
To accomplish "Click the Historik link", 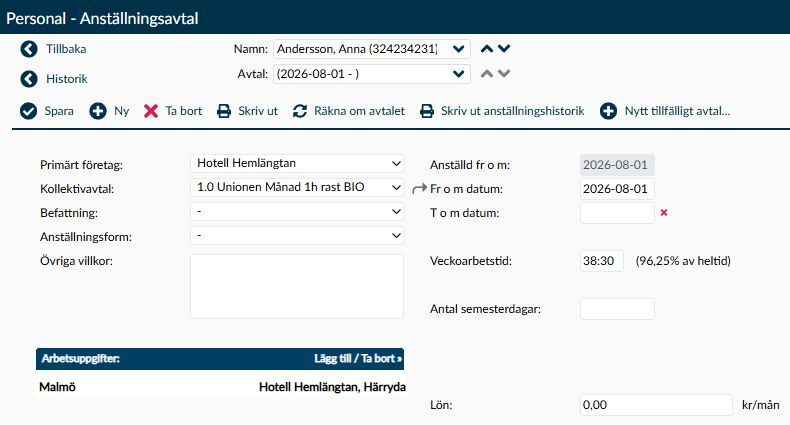I will click(x=67, y=79).
